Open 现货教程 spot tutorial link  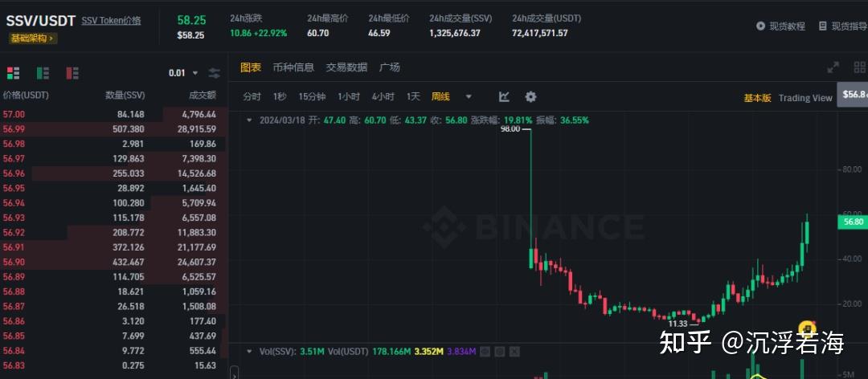(780, 26)
